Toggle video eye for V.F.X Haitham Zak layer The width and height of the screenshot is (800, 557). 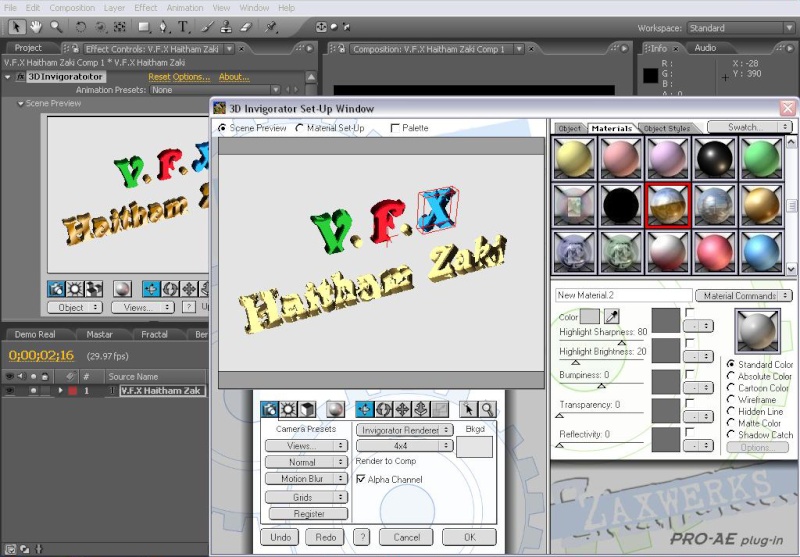click(9, 391)
